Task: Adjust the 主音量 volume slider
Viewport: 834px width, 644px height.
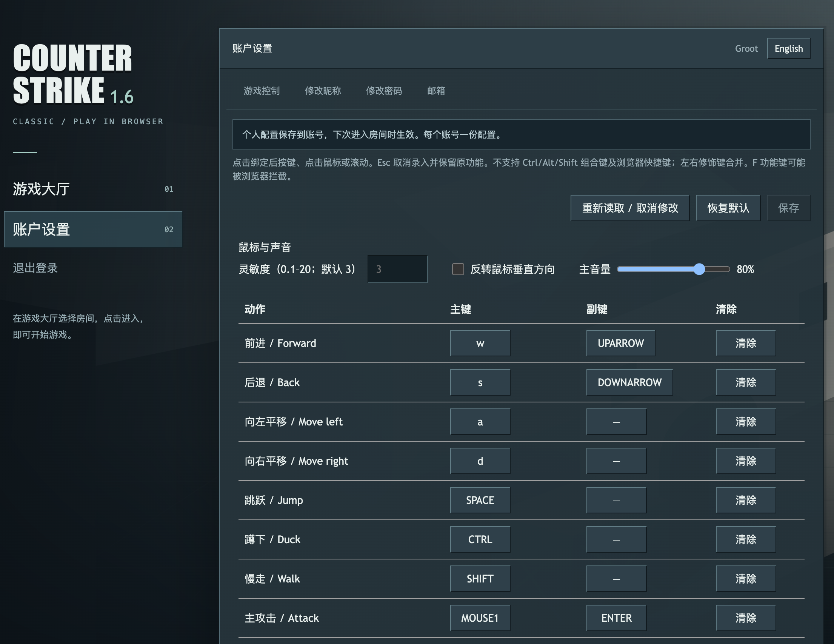Action: tap(673, 269)
